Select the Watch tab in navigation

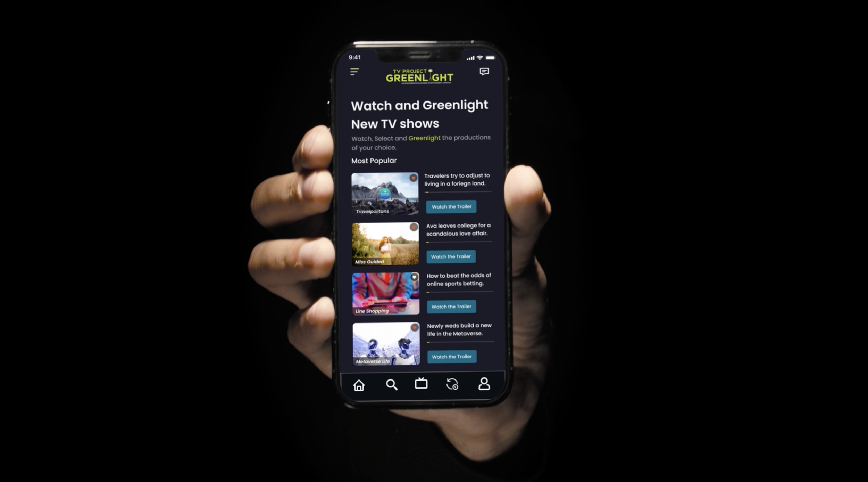(x=421, y=385)
